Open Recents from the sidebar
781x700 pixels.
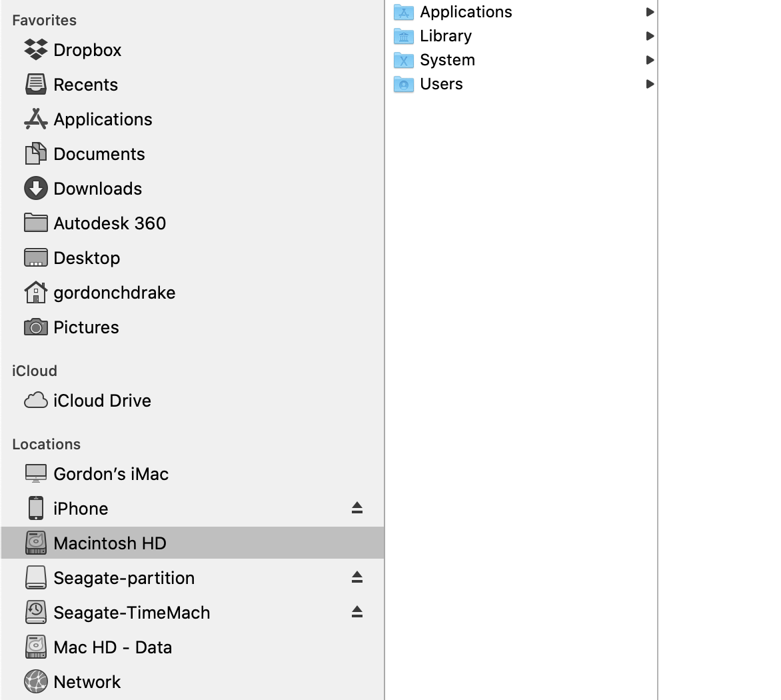[x=85, y=84]
